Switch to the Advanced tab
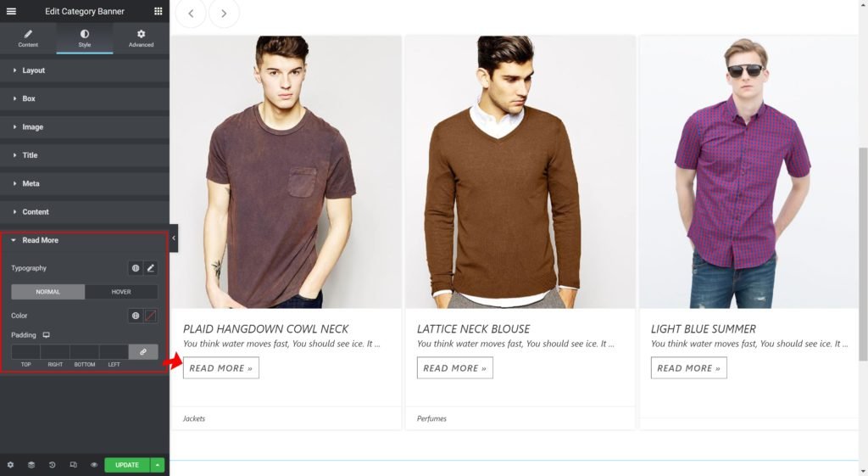This screenshot has width=868, height=476. pos(141,38)
